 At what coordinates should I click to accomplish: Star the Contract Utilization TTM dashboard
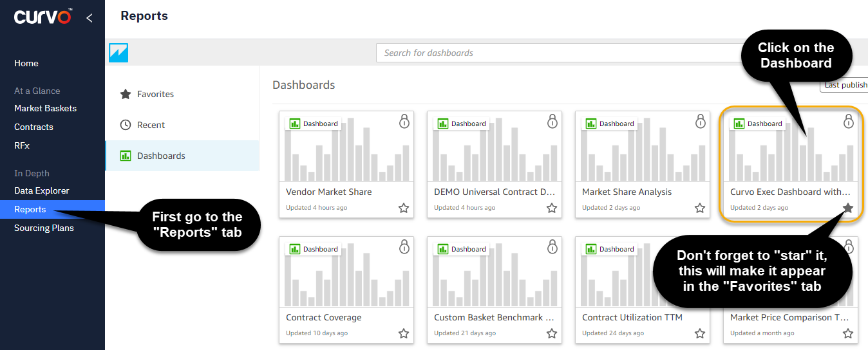700,333
